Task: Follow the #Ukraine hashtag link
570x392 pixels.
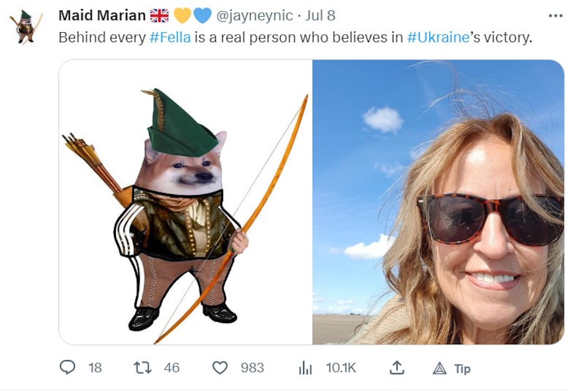Action: pyautogui.click(x=438, y=38)
